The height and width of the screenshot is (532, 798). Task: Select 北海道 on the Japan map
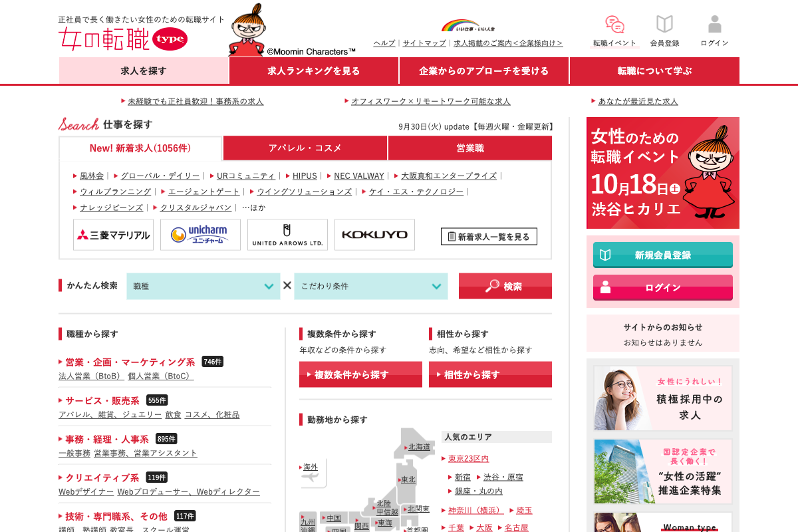click(x=419, y=447)
